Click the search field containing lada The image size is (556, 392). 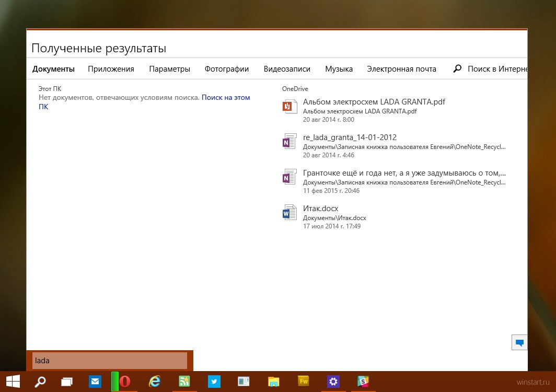(110, 361)
